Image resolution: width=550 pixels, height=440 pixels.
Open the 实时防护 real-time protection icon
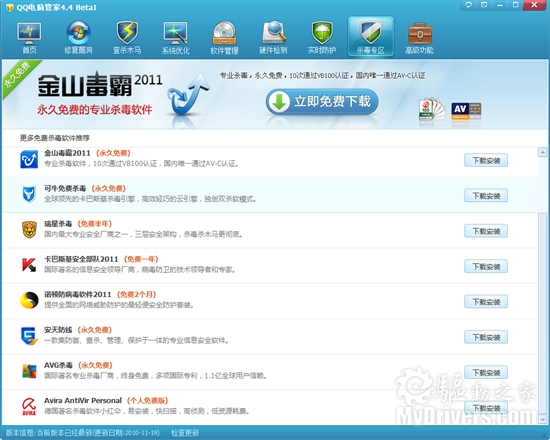pos(322,37)
